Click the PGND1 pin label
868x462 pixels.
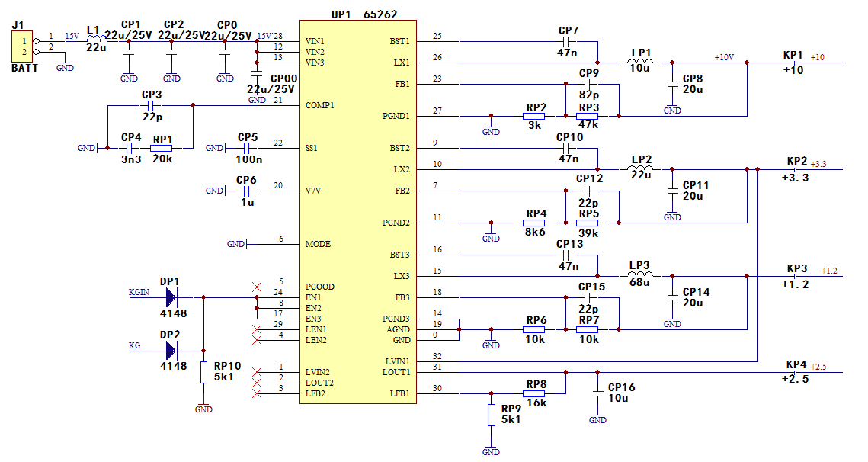point(396,117)
